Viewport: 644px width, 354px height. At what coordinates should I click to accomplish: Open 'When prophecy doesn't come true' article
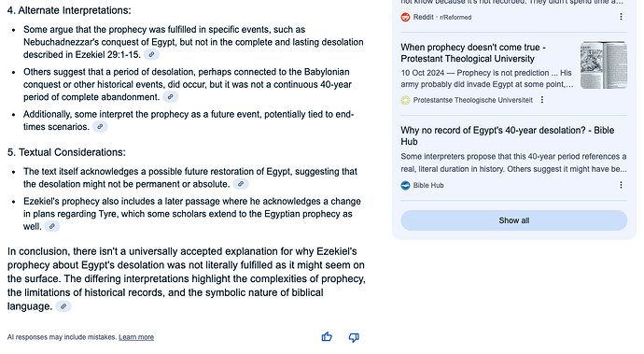pos(473,53)
